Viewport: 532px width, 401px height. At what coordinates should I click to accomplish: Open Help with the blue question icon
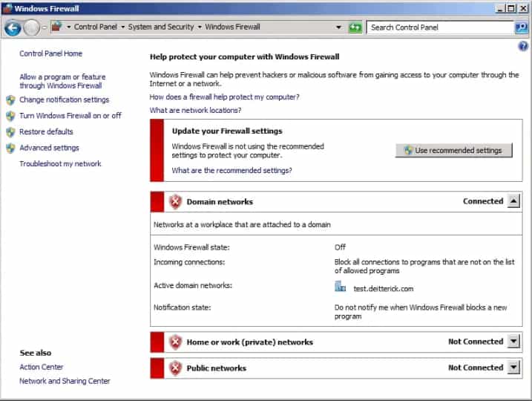pyautogui.click(x=523, y=46)
